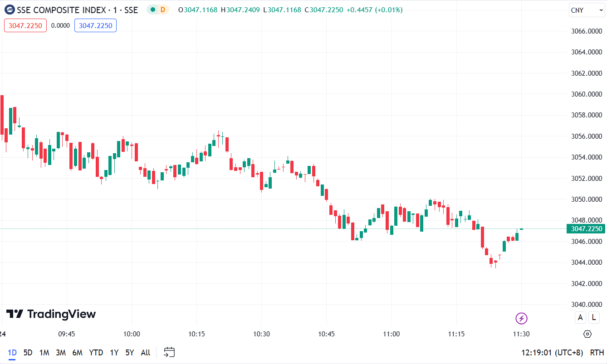607x364 pixels.
Task: Click the green market open status dot
Action: point(153,10)
